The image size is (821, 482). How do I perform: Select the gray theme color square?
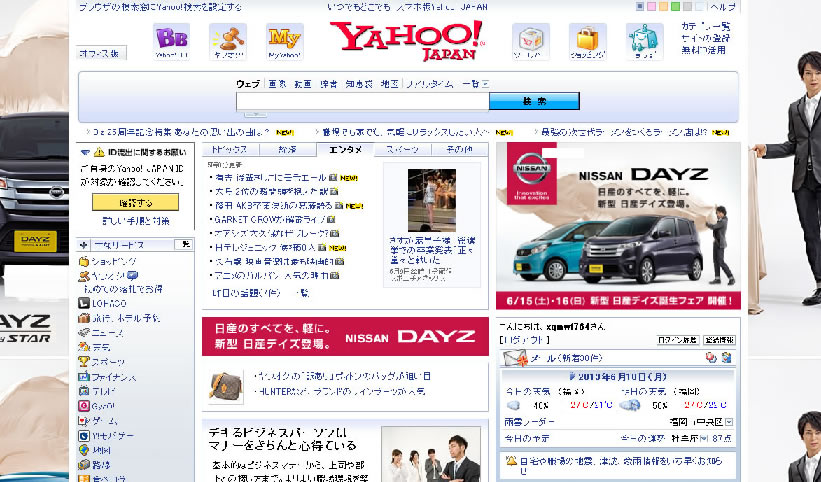pyautogui.click(x=687, y=7)
